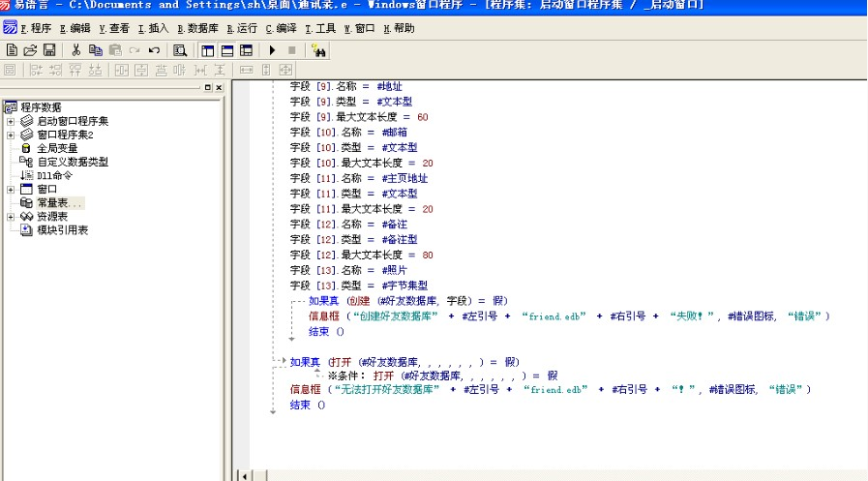This screenshot has width=868, height=481.
Task: Open the 编译 menu
Action: pyautogui.click(x=283, y=29)
